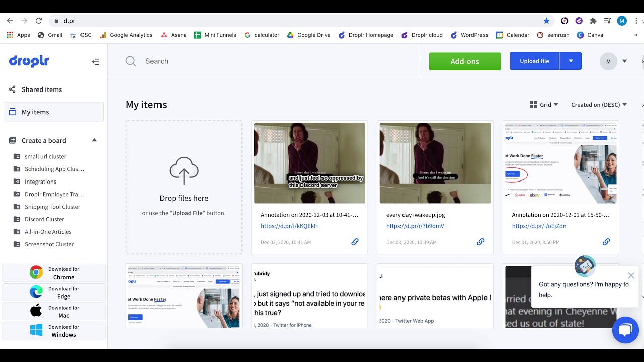Screen dimensions: 644x362
Task: Open the Gmail bookmark
Action: coord(49,35)
